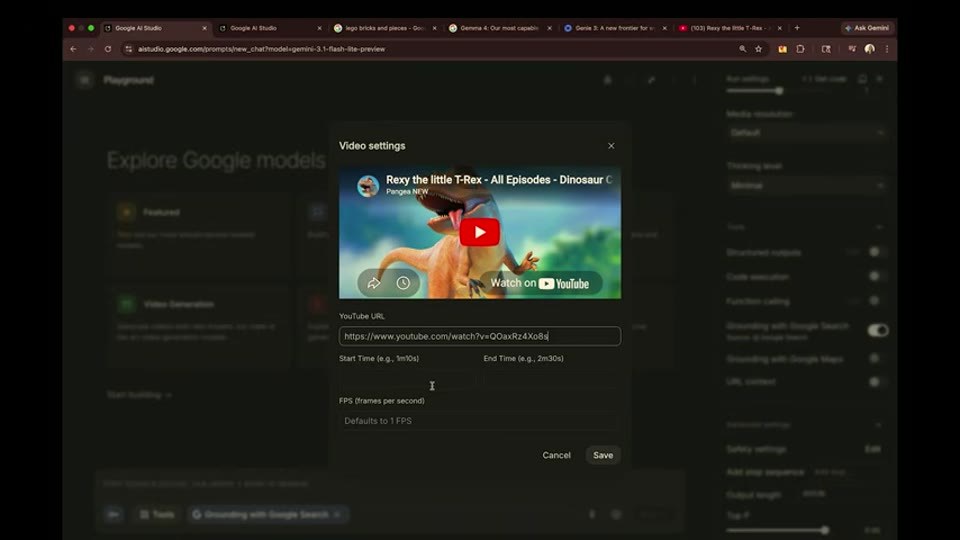Click the Playground heading
960x540 pixels.
[129, 80]
